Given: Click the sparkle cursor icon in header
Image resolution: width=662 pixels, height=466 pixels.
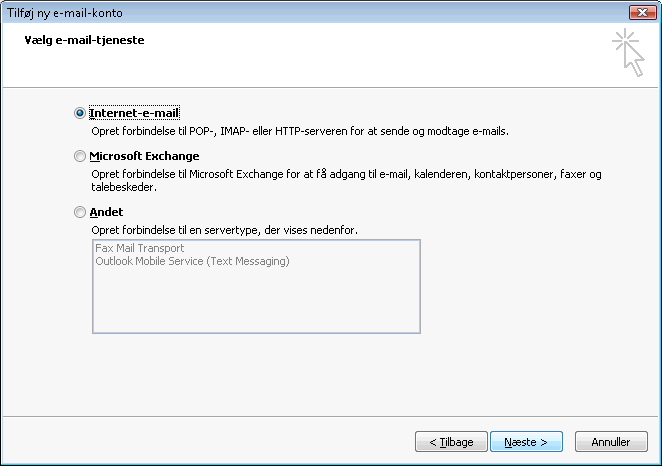Looking at the screenshot, I should coord(628,52).
